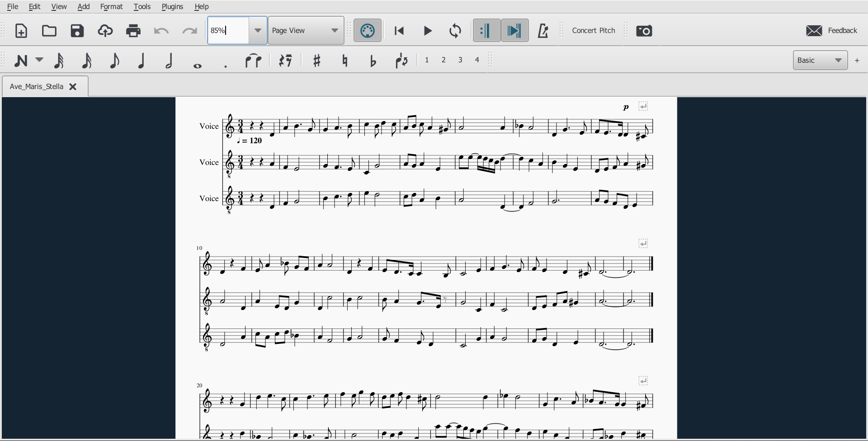This screenshot has width=868, height=441.
Task: Insert a rest
Action: coord(285,61)
